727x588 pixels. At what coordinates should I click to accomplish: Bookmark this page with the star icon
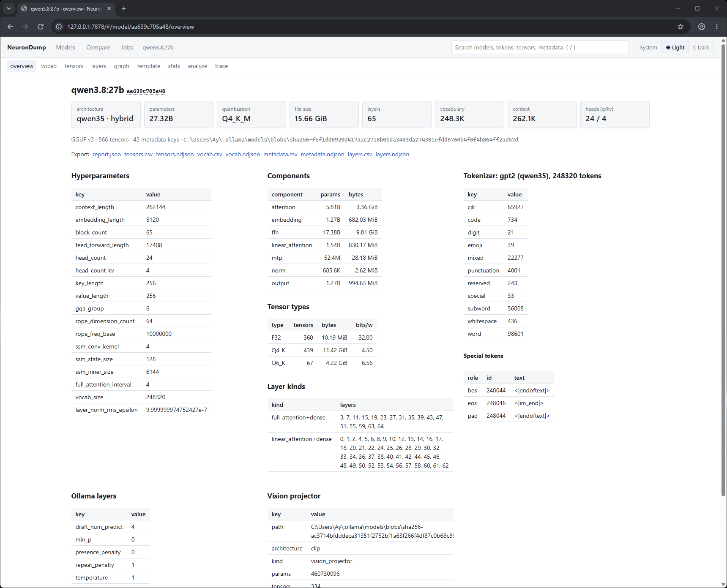click(681, 27)
